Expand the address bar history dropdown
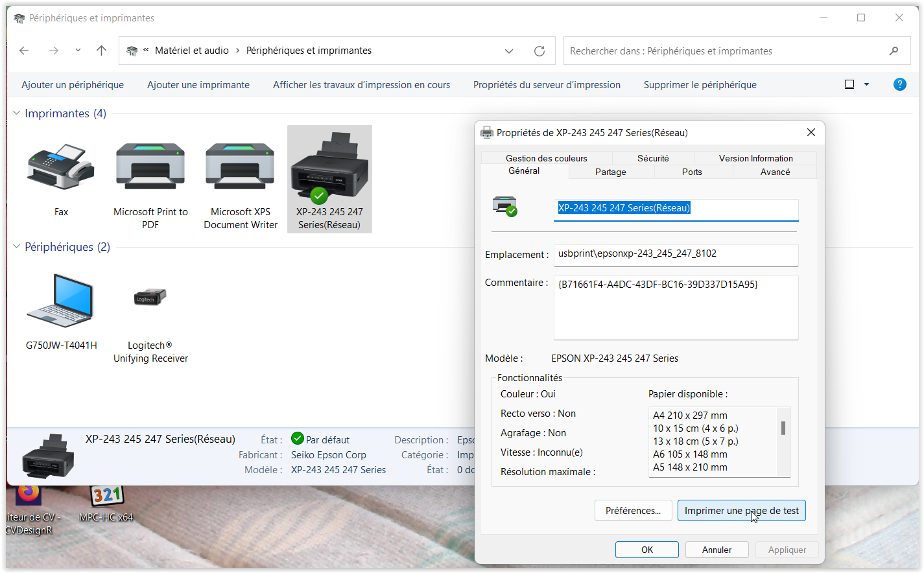The image size is (924, 573). (x=509, y=51)
